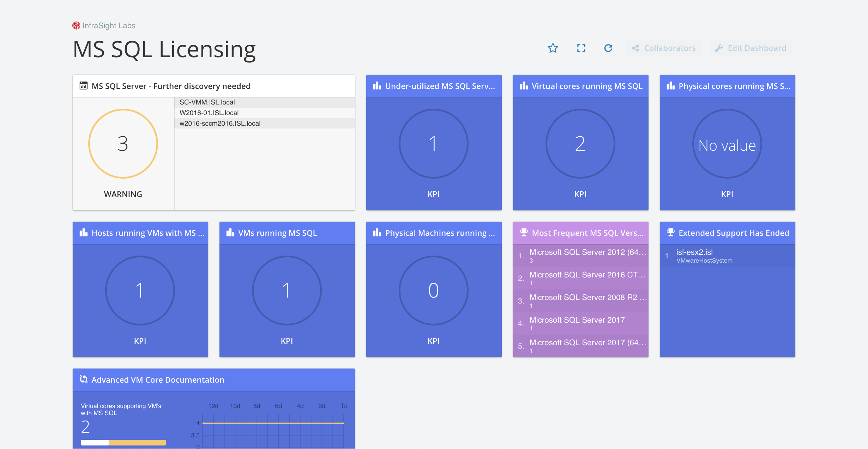Click Hosts running VMs chart icon

84,233
